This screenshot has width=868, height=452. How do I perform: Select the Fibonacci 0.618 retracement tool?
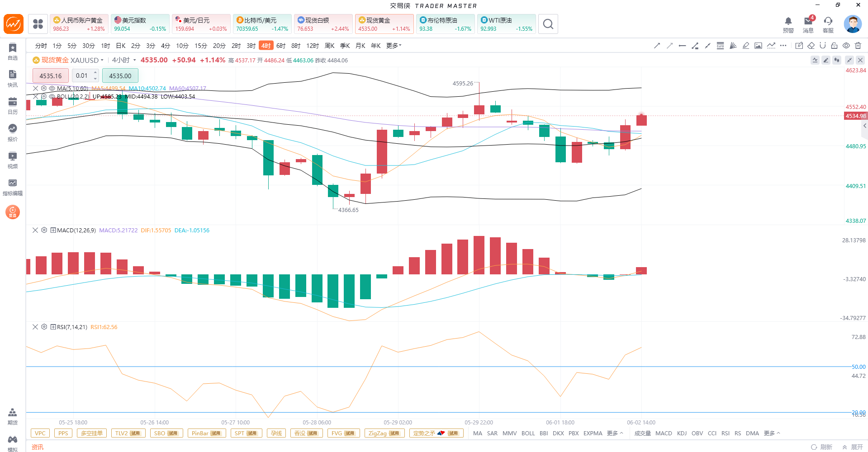721,46
